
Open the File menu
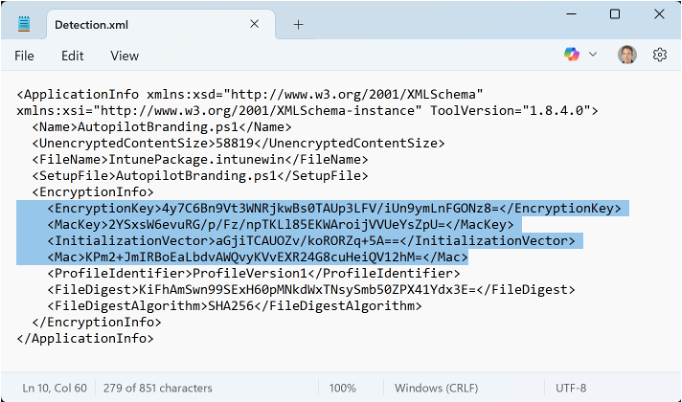pos(24,56)
